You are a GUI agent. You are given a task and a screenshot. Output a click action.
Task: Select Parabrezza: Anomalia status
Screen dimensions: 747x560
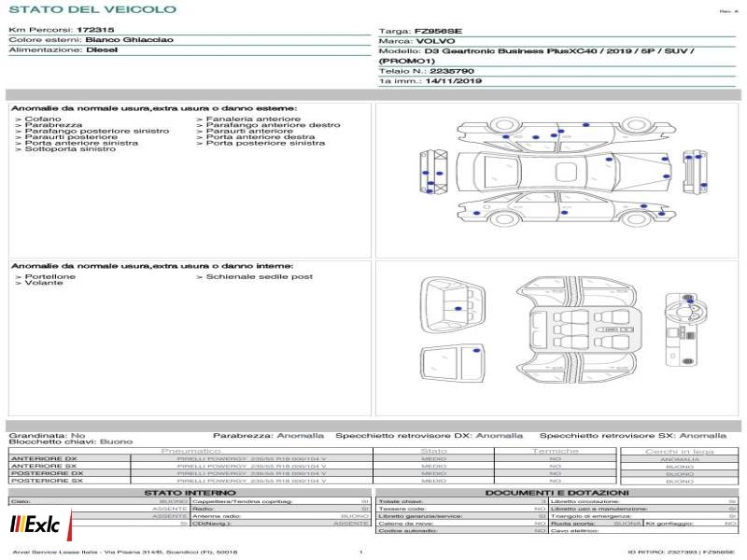[x=268, y=435]
